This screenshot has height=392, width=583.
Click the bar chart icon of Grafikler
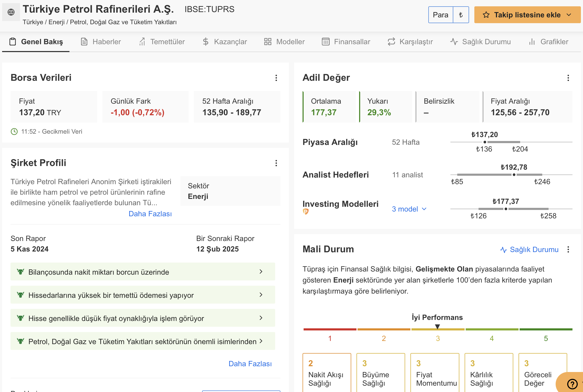[x=532, y=42]
